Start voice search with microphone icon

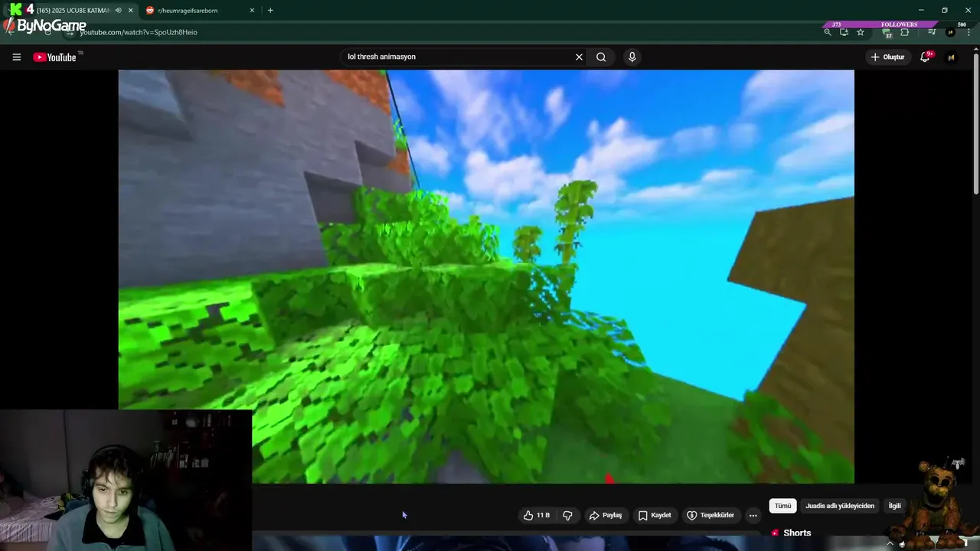[x=632, y=57]
